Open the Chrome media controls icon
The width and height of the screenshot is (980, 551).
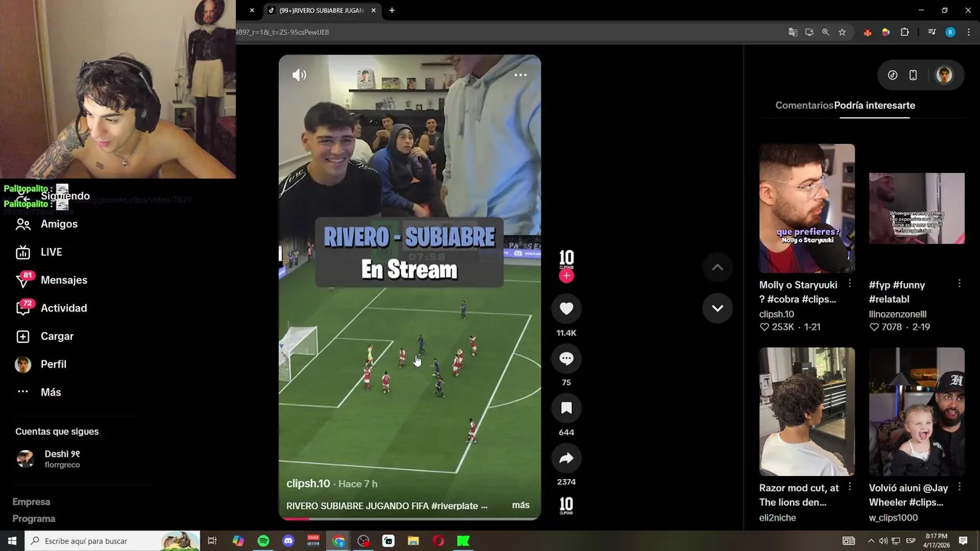pos(932,32)
